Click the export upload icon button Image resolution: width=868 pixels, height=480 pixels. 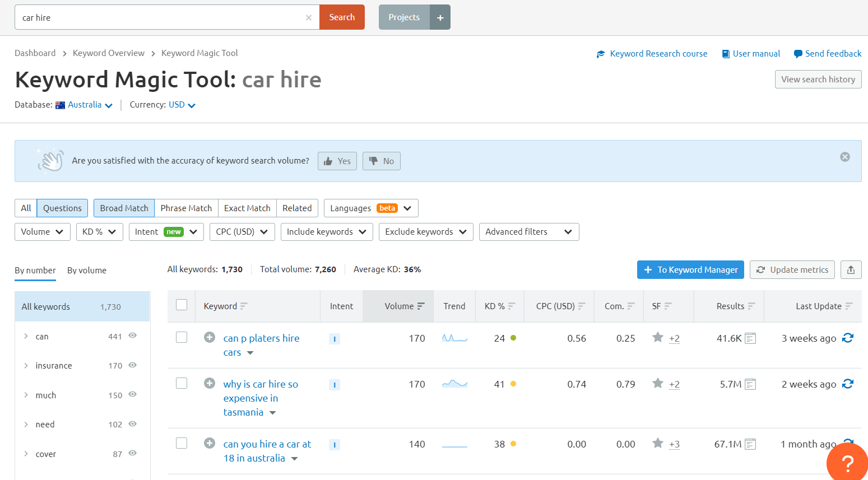pos(851,269)
